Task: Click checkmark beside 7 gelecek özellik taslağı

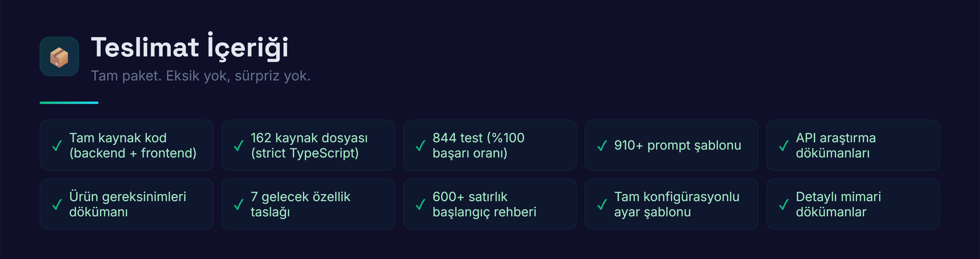Action: (x=239, y=205)
